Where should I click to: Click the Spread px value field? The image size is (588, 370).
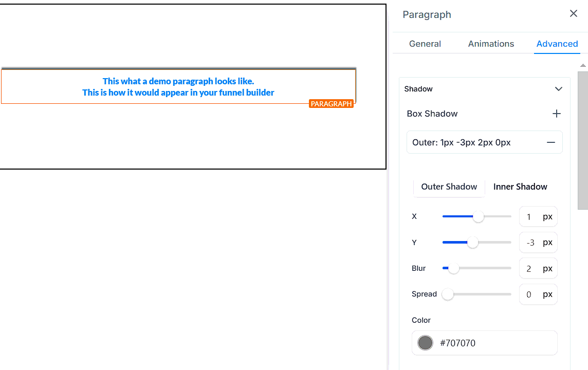[x=529, y=294]
